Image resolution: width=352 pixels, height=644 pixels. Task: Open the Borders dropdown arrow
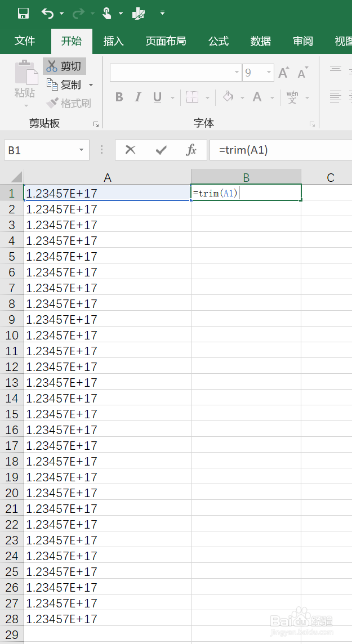(207, 98)
